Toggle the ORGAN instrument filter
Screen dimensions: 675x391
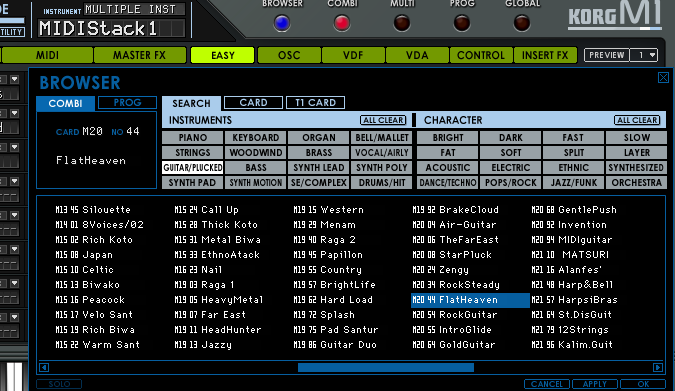(319, 138)
